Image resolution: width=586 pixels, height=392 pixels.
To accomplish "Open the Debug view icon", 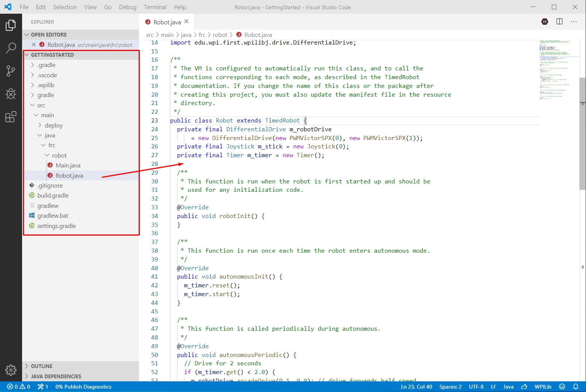I will click(x=11, y=94).
